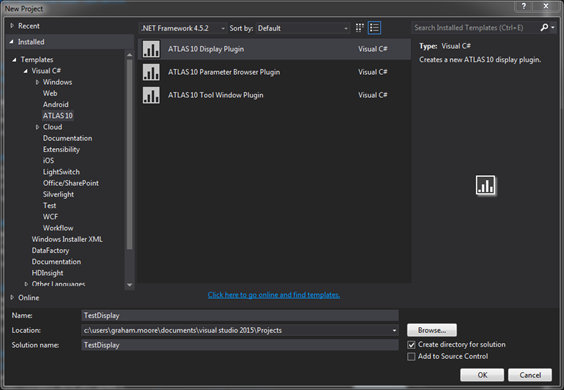Collapse the Templates tree node
The image size is (564, 390).
coord(14,60)
